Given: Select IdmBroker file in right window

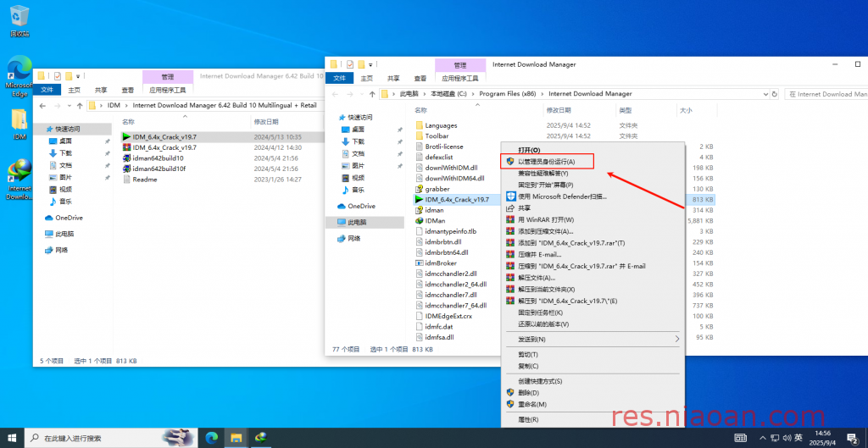Looking at the screenshot, I should click(x=436, y=263).
